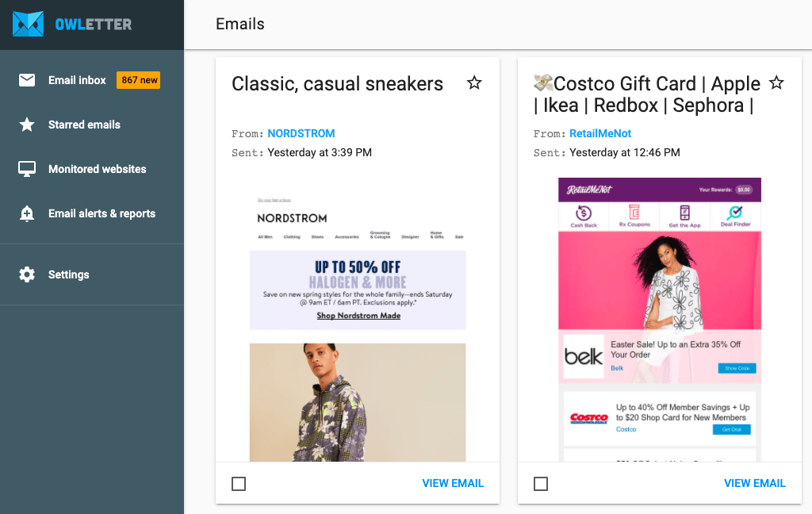Select the Nordstrom email checkbox
The width and height of the screenshot is (812, 514).
pyautogui.click(x=239, y=483)
